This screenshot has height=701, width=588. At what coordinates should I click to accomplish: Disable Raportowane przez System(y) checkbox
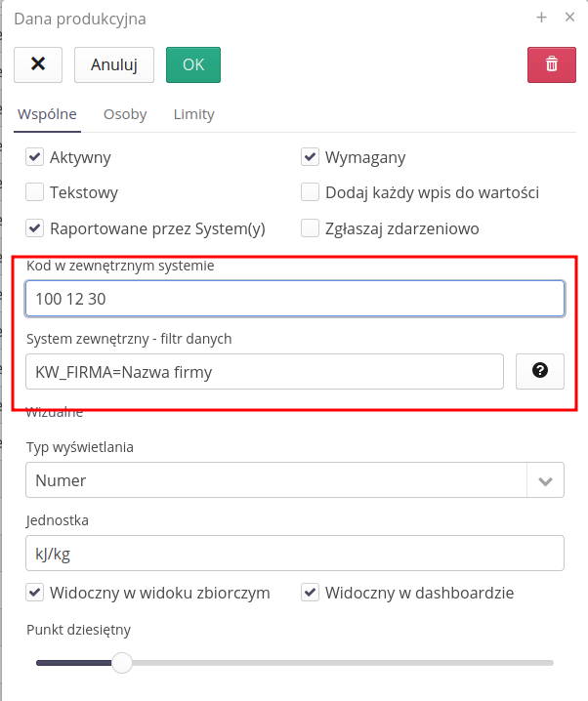point(35,228)
